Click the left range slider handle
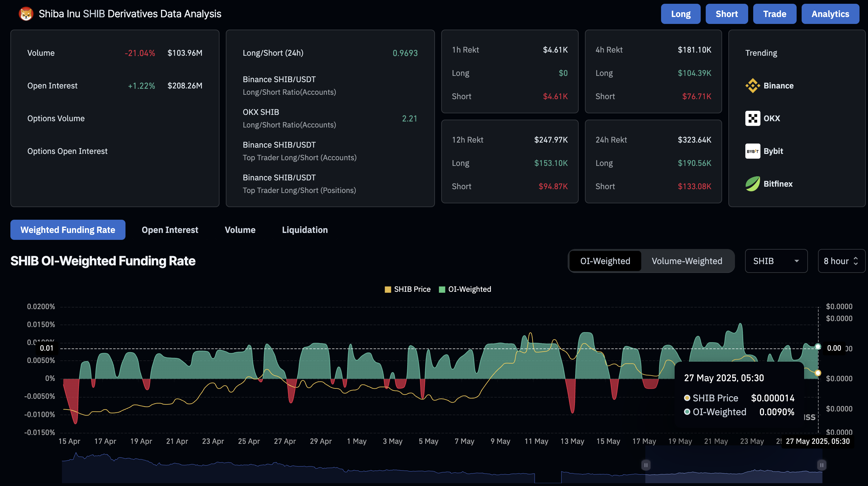868x486 pixels. click(646, 465)
